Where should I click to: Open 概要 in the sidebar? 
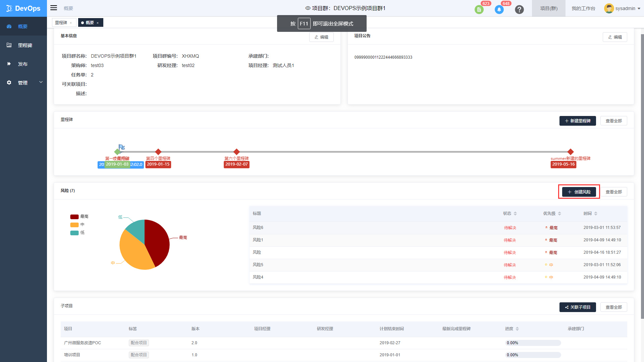point(23,26)
